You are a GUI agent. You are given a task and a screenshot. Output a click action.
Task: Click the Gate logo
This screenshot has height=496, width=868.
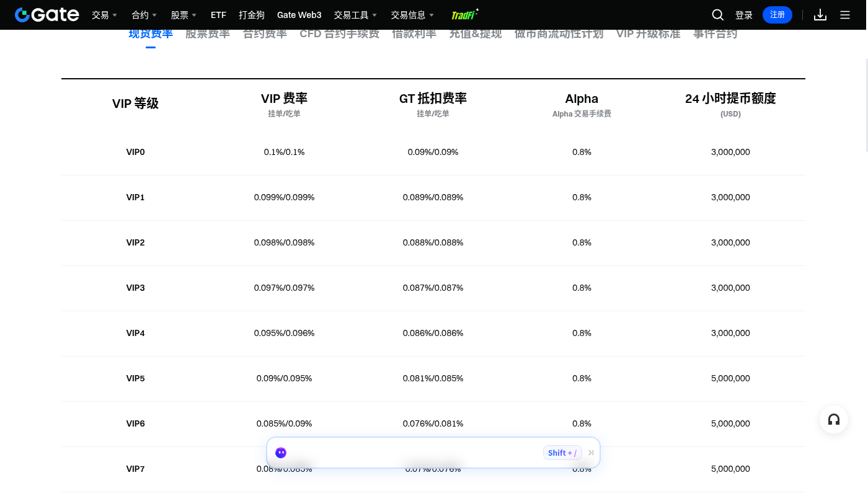click(47, 15)
